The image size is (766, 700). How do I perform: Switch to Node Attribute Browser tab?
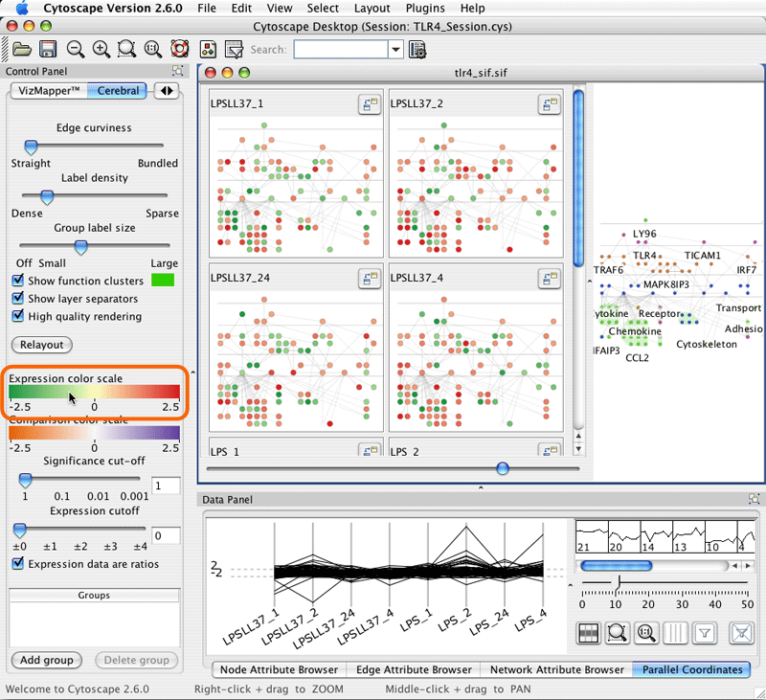pyautogui.click(x=279, y=669)
